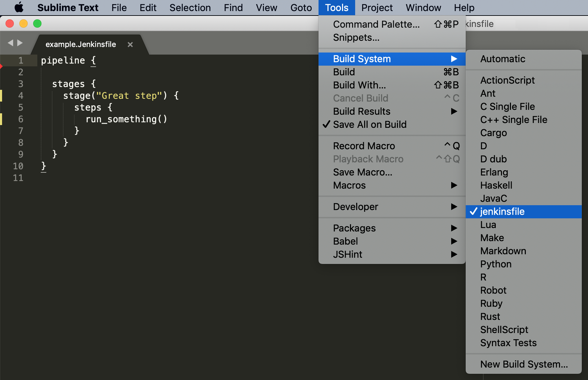Click line number 11 in gutter

(x=18, y=178)
